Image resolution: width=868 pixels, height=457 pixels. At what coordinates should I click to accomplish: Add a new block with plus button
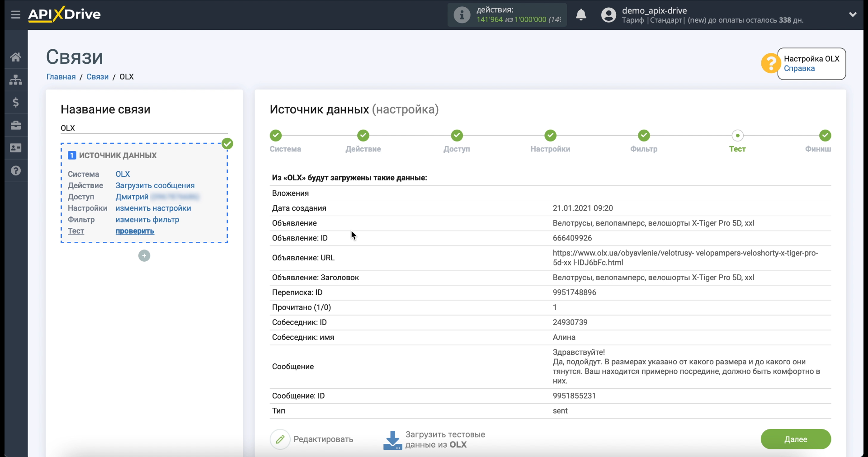pos(144,256)
